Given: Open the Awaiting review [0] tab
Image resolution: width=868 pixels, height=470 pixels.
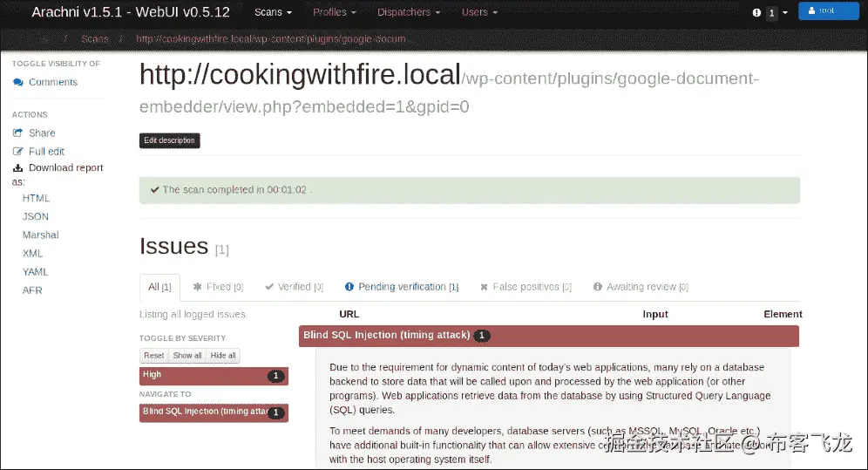Looking at the screenshot, I should 641,287.
